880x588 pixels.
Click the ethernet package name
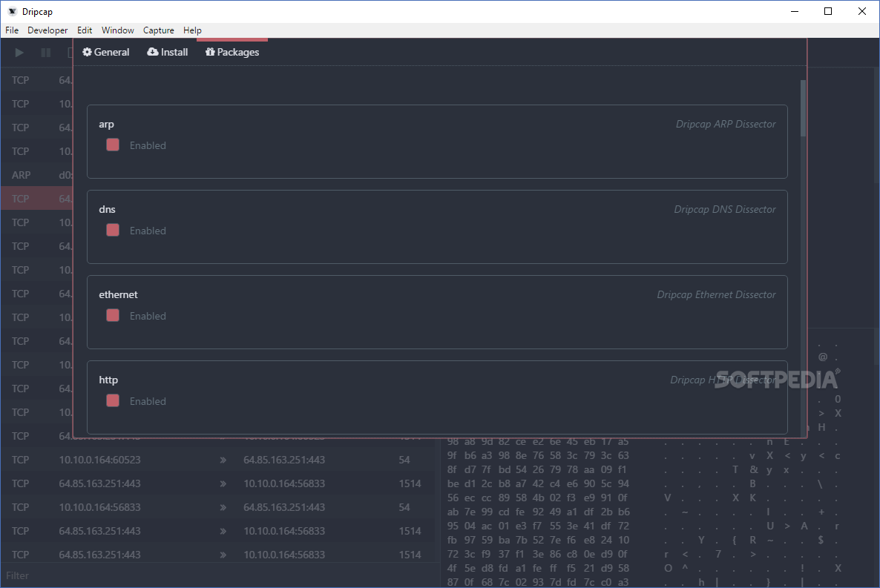[119, 294]
